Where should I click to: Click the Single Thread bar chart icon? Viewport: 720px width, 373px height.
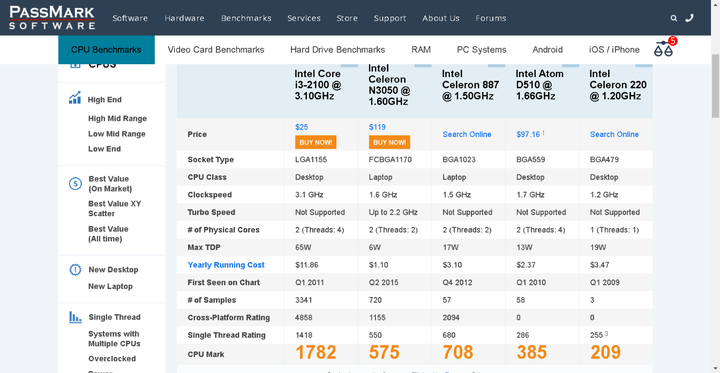[75, 317]
